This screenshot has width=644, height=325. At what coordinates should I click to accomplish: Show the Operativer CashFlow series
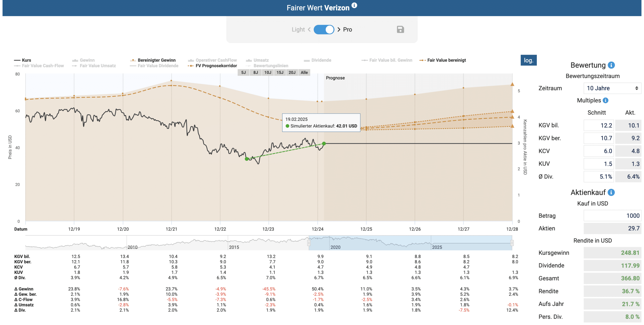212,60
